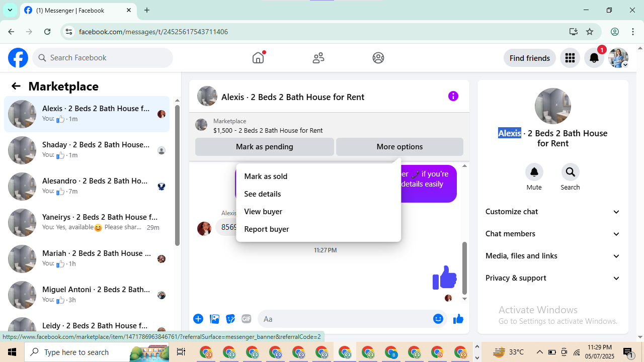Click Mark as pending button
644x362 pixels.
pos(265,147)
